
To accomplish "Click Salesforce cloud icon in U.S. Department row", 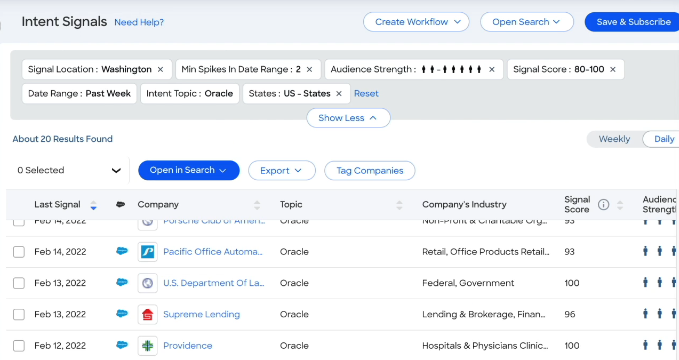I will (x=122, y=282).
